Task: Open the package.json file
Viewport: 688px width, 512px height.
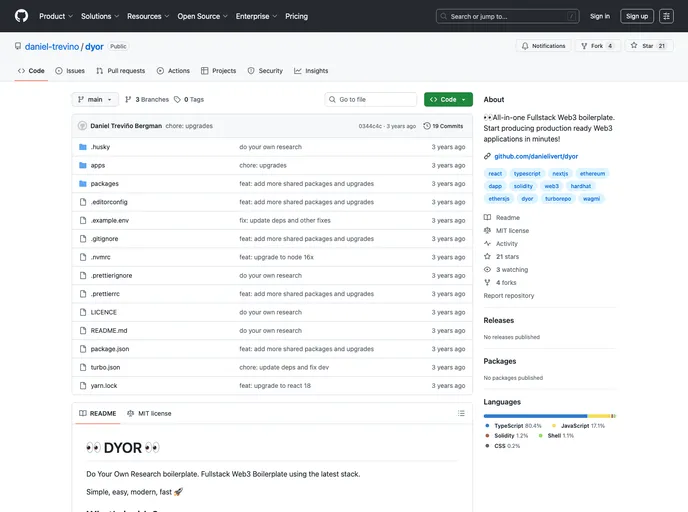Action: pyautogui.click(x=110, y=349)
